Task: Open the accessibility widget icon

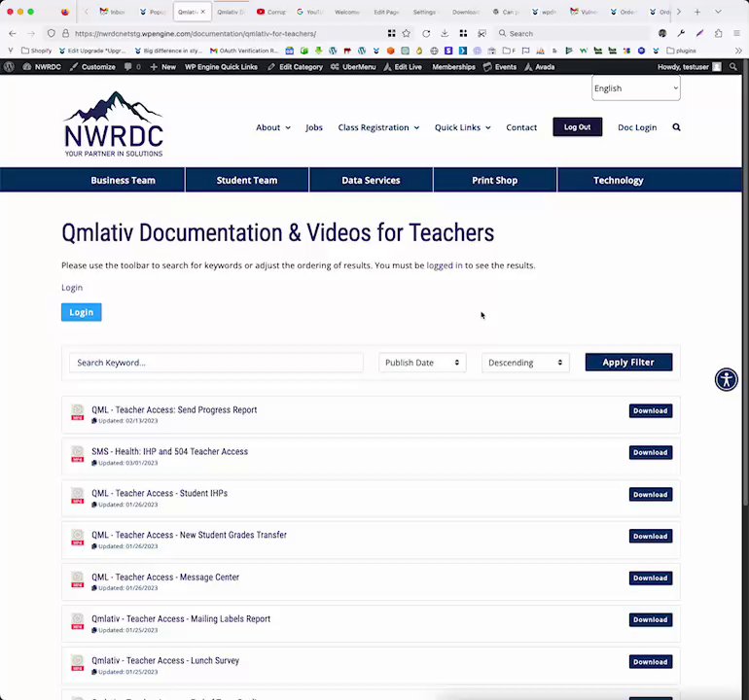Action: [x=727, y=379]
